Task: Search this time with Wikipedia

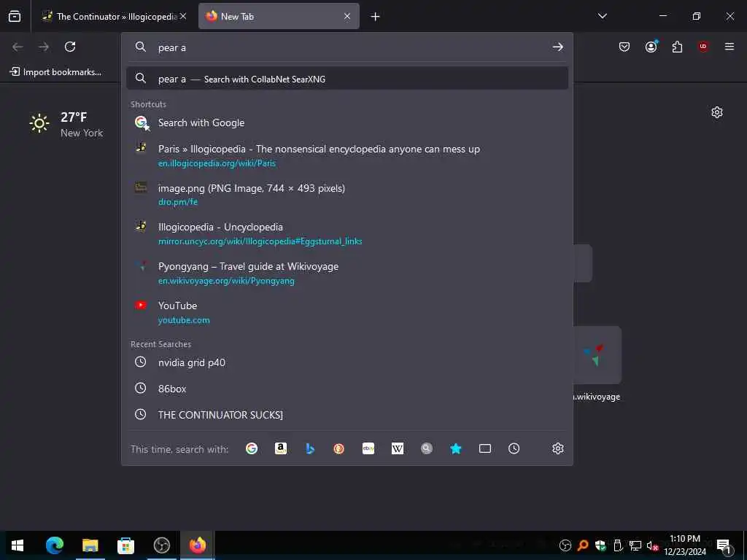Action: click(x=398, y=448)
